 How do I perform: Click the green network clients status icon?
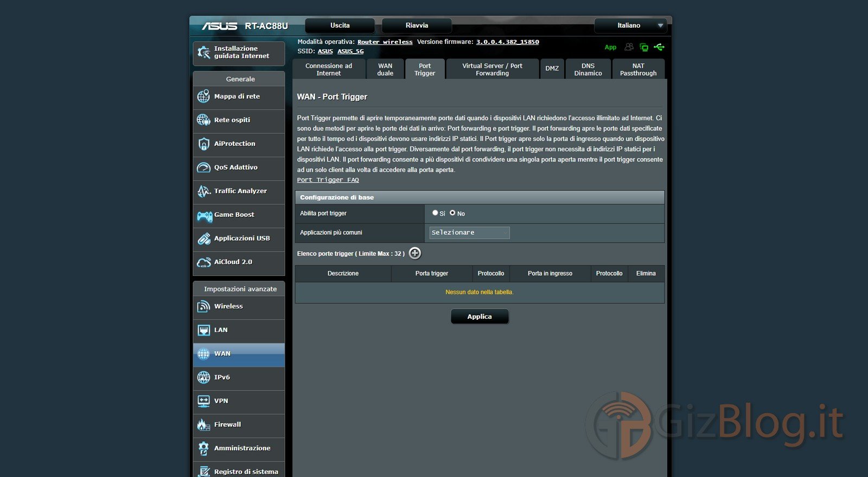coord(644,47)
